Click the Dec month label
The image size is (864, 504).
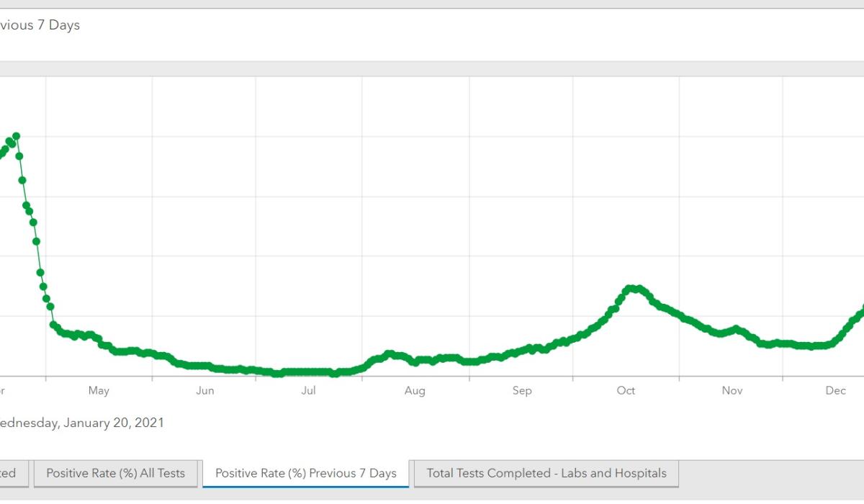click(x=835, y=390)
